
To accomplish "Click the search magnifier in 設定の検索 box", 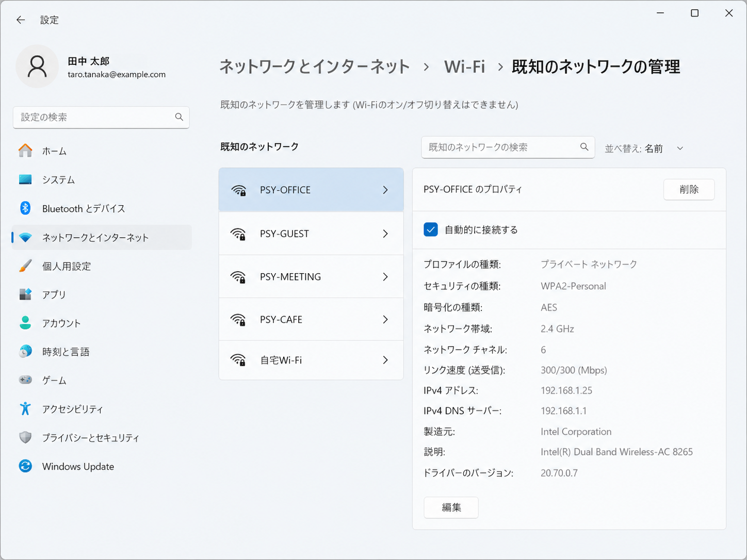I will 179,117.
